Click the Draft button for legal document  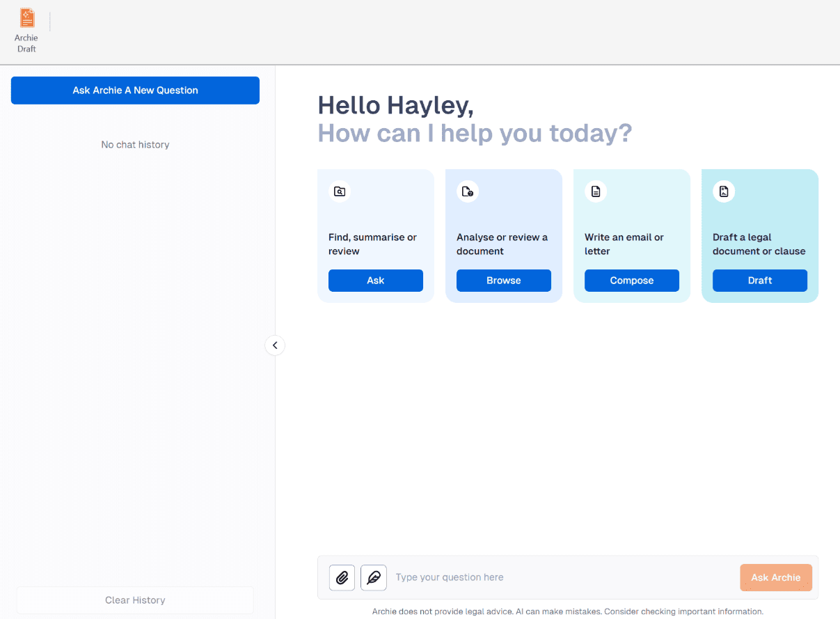[x=760, y=281]
